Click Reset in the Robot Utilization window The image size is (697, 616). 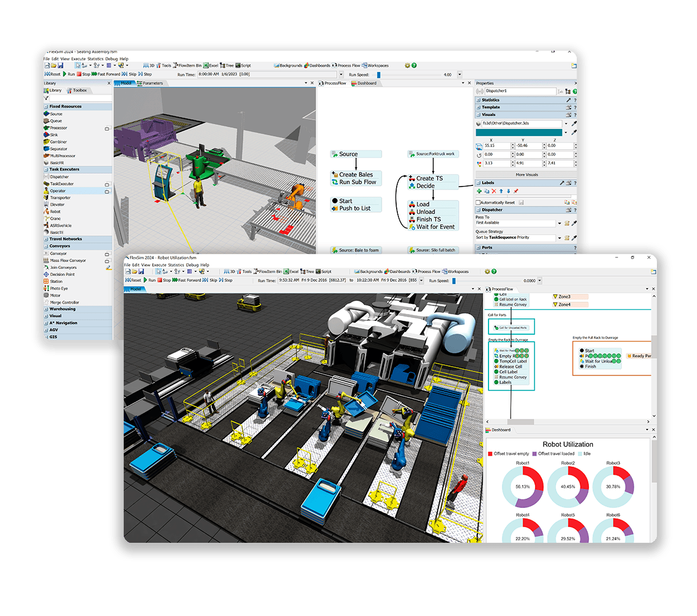(133, 280)
